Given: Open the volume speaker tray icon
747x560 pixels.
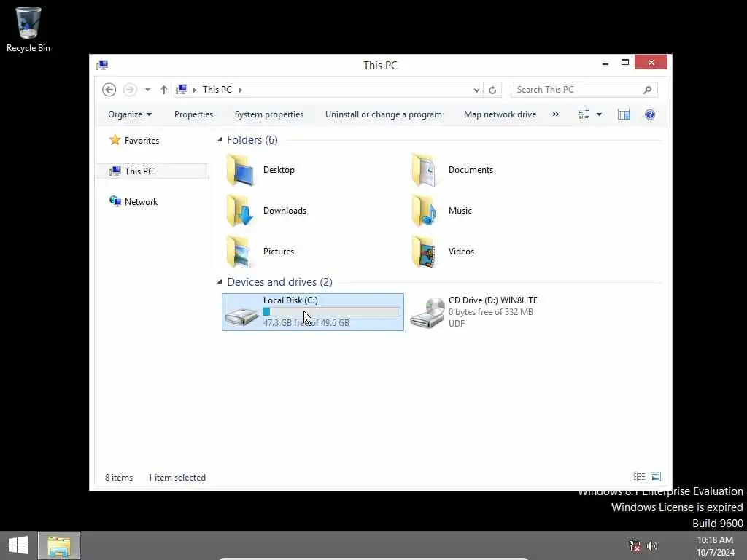Looking at the screenshot, I should pos(652,546).
